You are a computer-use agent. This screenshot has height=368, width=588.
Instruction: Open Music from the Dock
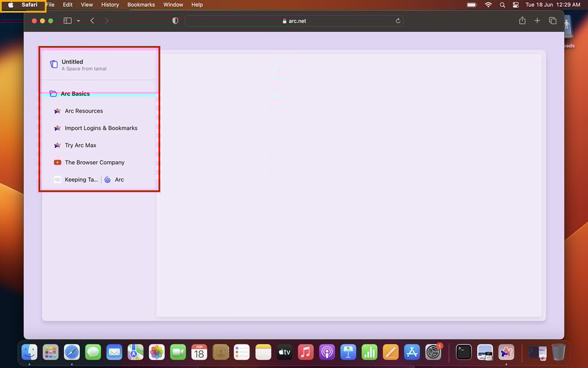(x=305, y=352)
